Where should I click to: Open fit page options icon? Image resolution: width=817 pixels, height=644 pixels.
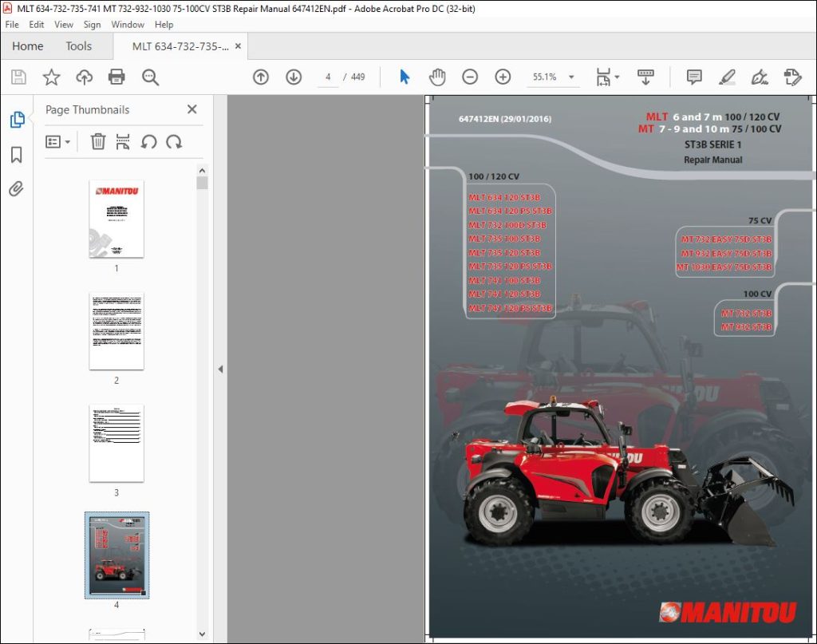point(603,77)
